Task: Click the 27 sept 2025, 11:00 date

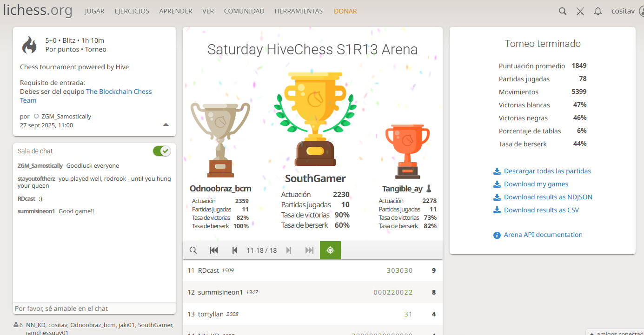Action: (46, 125)
